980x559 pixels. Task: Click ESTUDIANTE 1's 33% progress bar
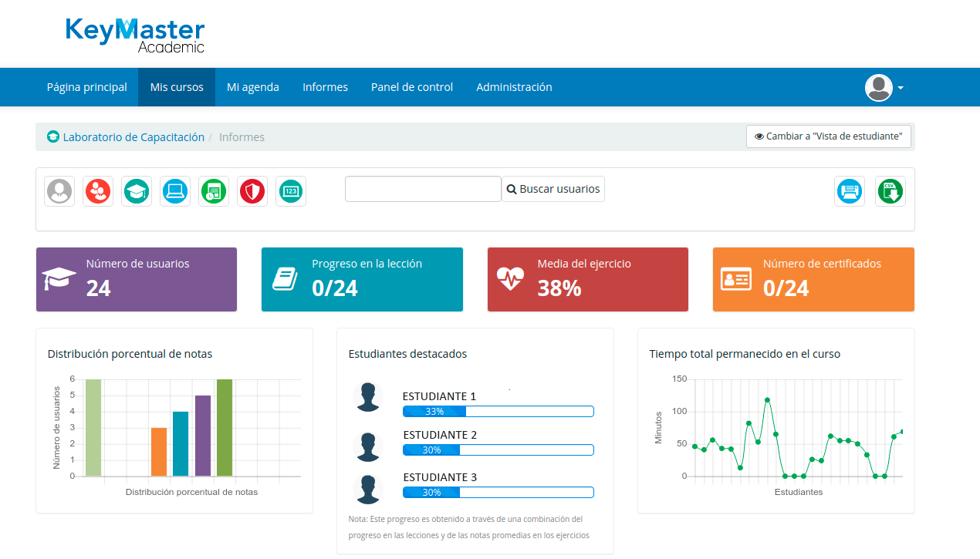click(x=498, y=411)
